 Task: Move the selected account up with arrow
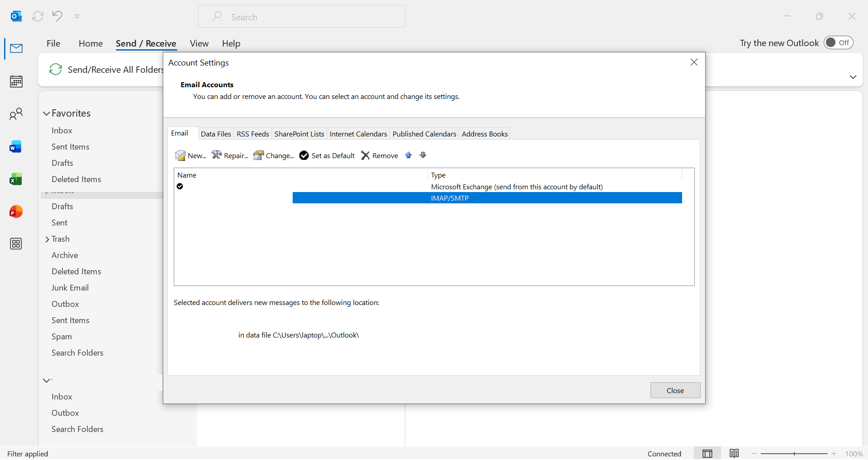coord(408,155)
